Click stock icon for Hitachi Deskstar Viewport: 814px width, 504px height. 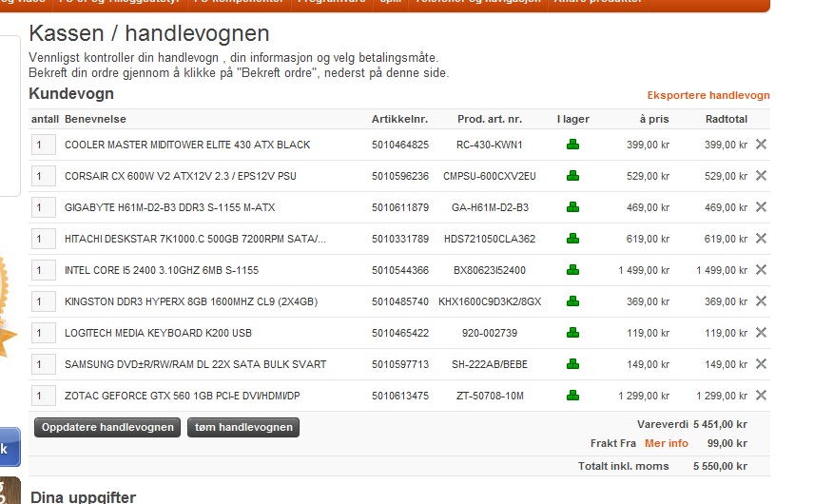(572, 239)
